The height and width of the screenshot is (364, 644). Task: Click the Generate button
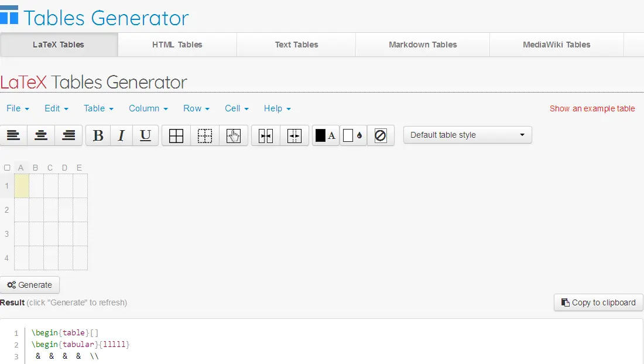pos(30,285)
